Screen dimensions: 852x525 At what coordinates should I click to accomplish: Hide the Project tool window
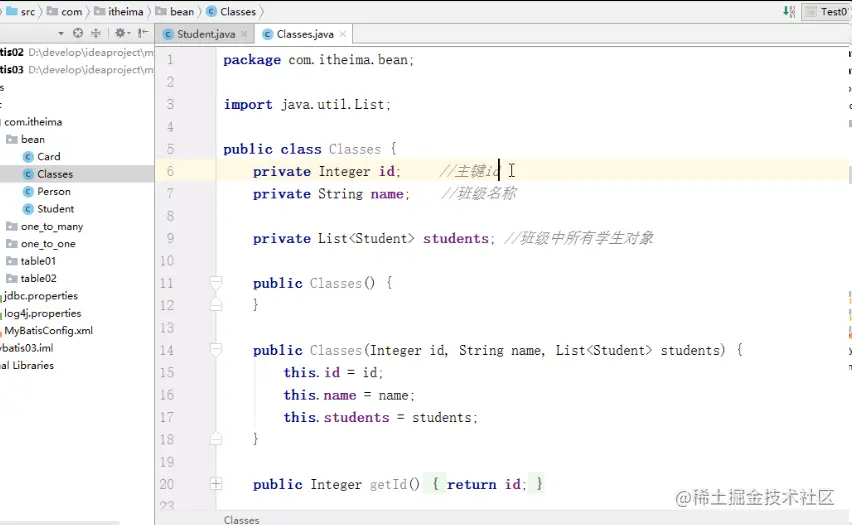click(x=143, y=34)
